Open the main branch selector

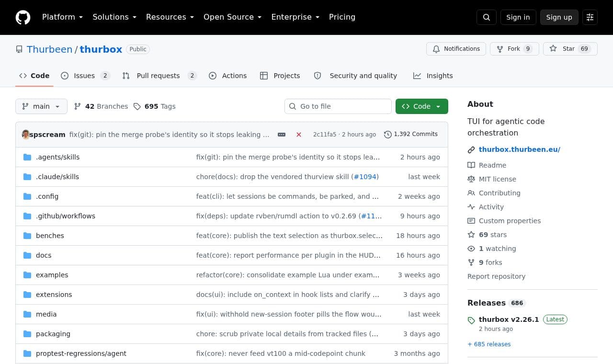tap(41, 106)
